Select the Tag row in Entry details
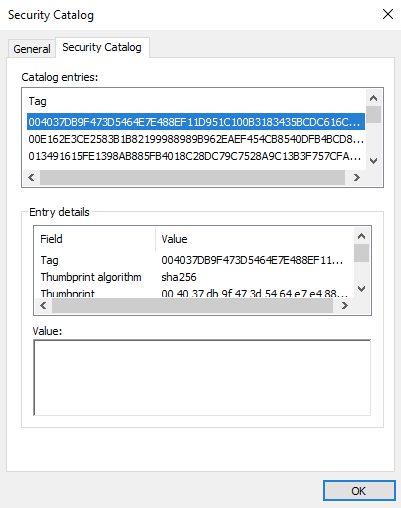The image size is (401, 508). click(x=194, y=260)
